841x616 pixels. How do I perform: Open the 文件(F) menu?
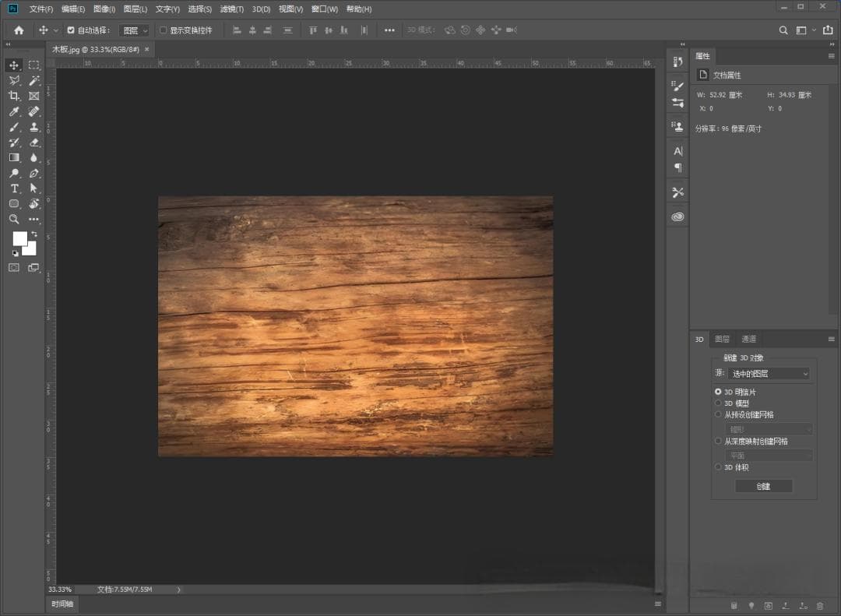click(x=41, y=9)
